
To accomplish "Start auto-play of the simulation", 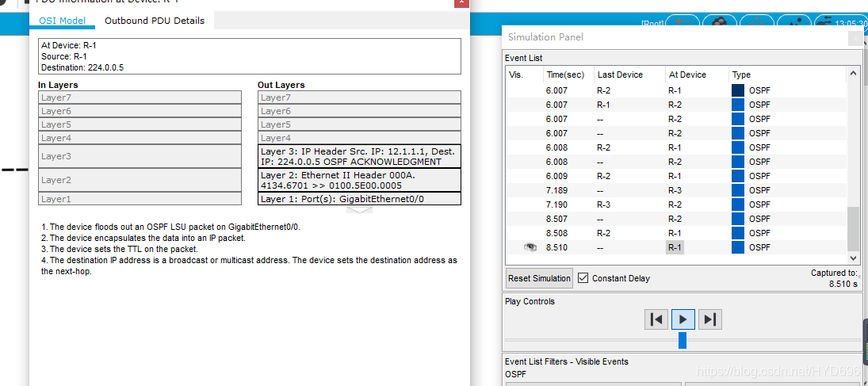I will point(683,319).
